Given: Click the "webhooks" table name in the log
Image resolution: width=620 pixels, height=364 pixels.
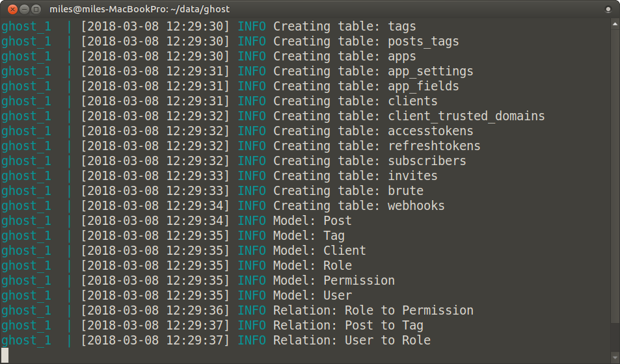Looking at the screenshot, I should pos(416,206).
